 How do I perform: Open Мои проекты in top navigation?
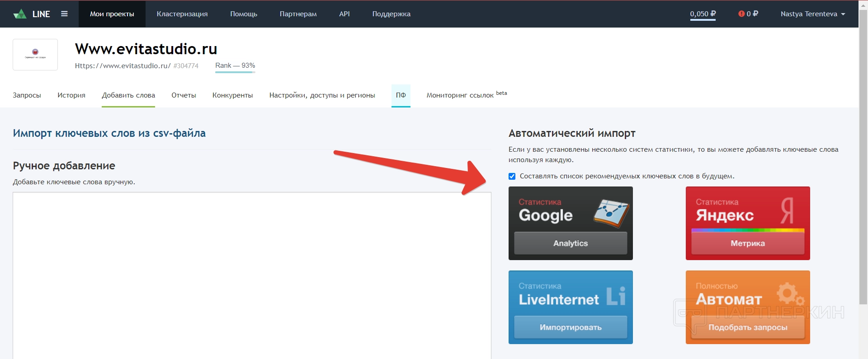coord(112,14)
